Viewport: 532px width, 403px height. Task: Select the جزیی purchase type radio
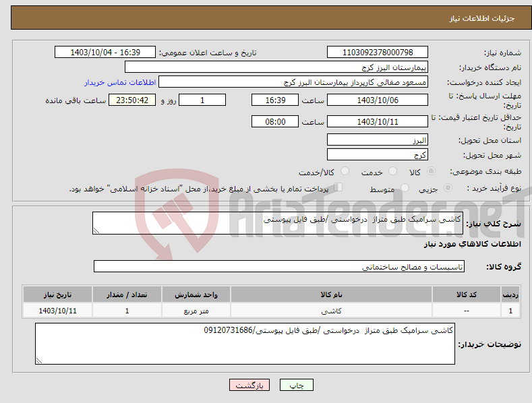click(x=448, y=187)
